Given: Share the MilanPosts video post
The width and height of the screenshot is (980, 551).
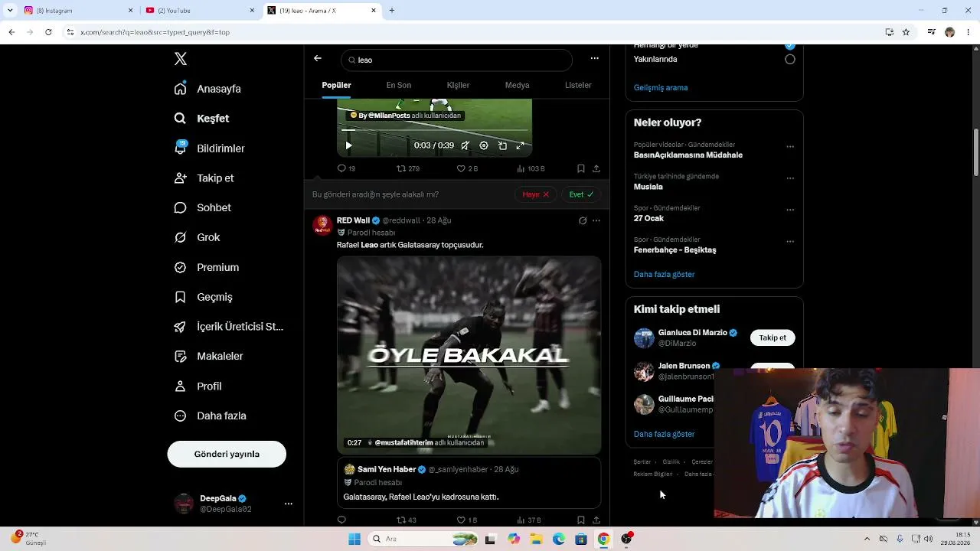Looking at the screenshot, I should click(x=596, y=168).
